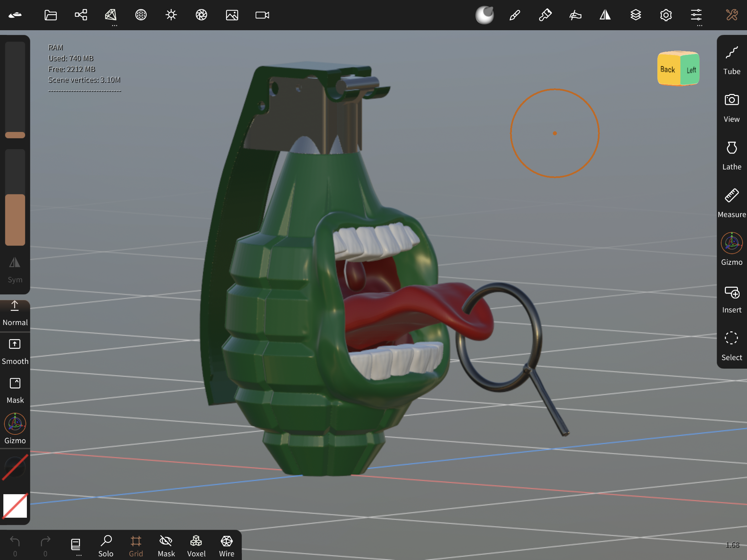
Task: Snap view to Back on view cube
Action: pos(668,69)
